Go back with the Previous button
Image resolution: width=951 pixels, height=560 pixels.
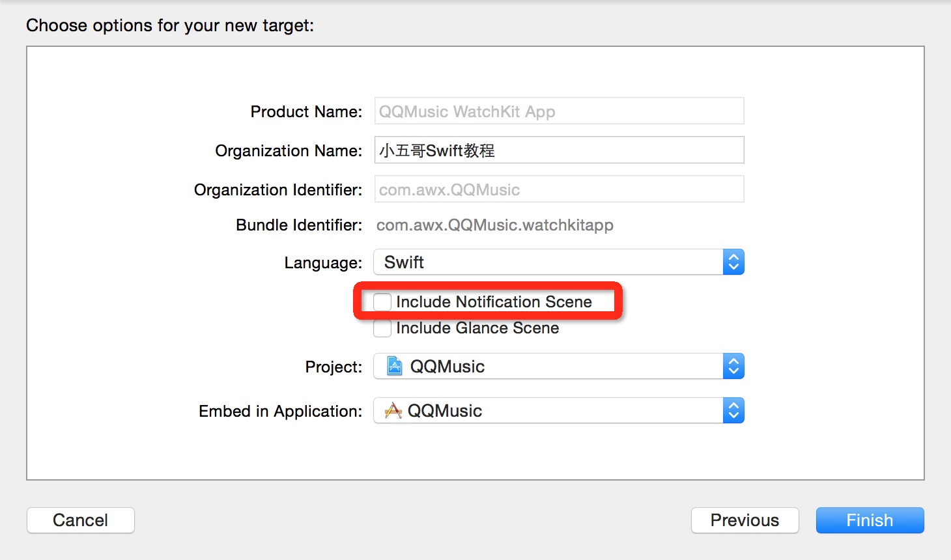coord(745,520)
